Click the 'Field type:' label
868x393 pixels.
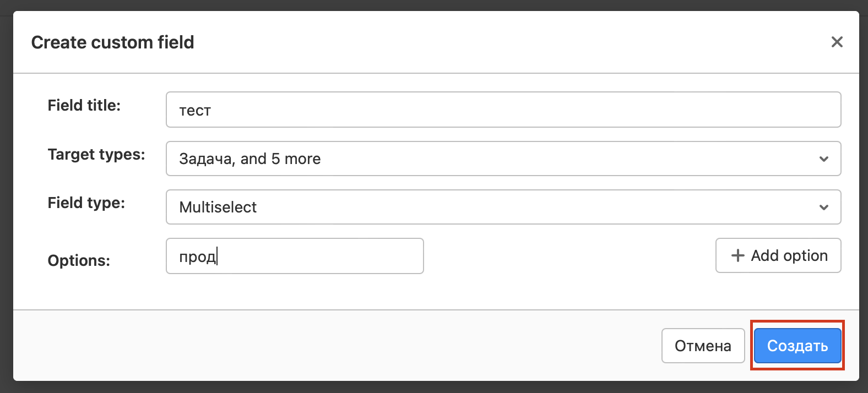click(86, 203)
